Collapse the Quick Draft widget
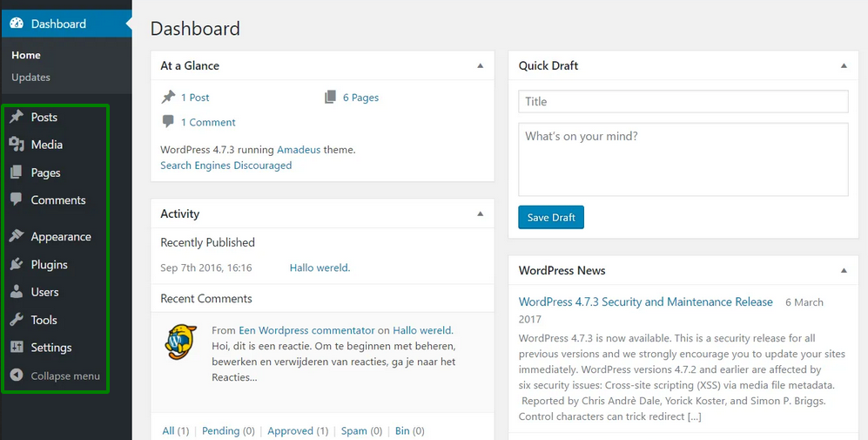868x440 pixels. coord(843,65)
